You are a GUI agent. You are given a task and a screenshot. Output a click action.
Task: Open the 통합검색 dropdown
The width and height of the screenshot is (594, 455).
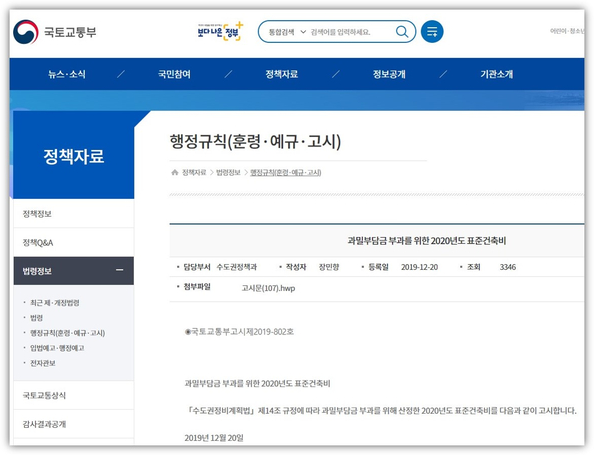coord(287,32)
